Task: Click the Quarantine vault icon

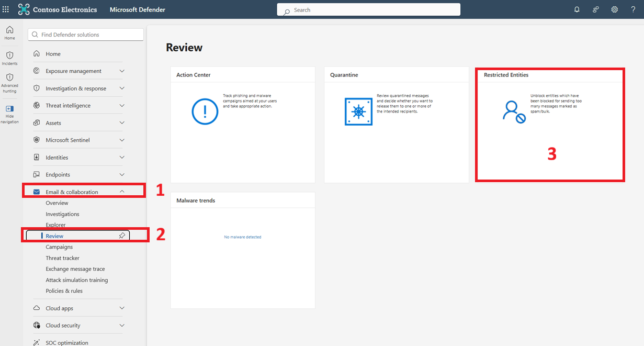Action: [358, 111]
